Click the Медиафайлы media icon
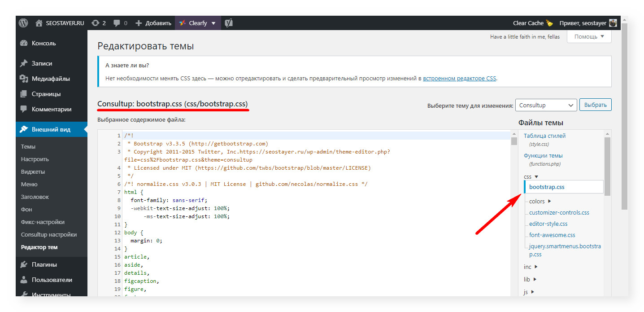Viewport: 644px width, 312px height. 24,79
